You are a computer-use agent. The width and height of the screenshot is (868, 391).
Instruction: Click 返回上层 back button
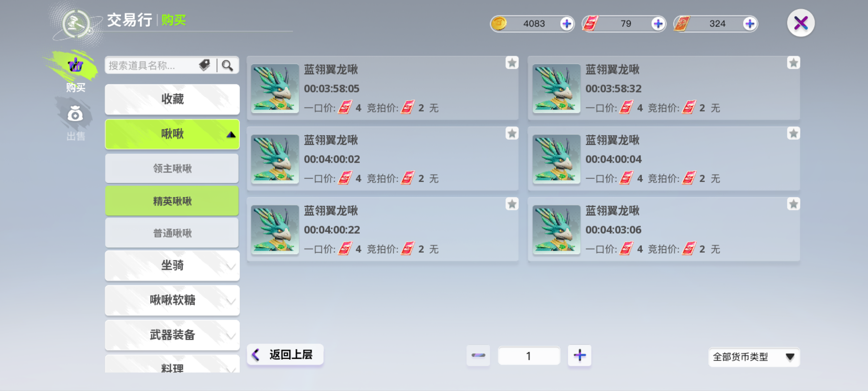tap(285, 354)
